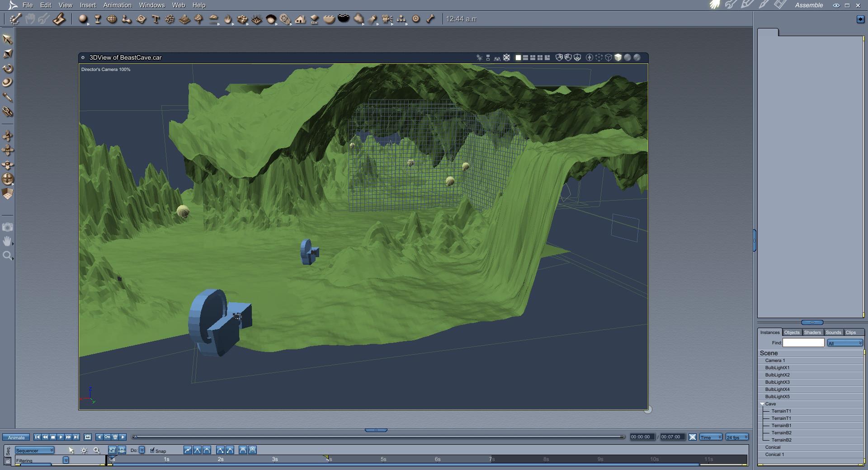Select the Text object tool (T icon)

coord(156,19)
